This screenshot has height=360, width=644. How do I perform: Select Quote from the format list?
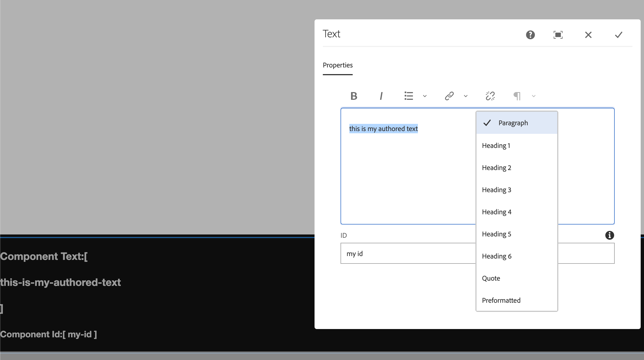(x=491, y=278)
